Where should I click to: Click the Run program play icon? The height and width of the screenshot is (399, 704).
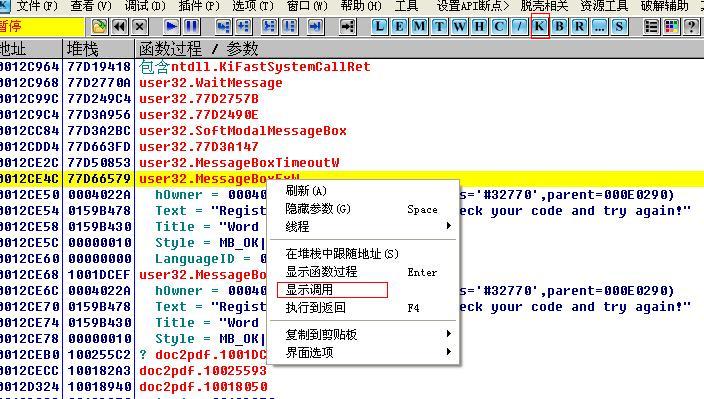pos(171,26)
